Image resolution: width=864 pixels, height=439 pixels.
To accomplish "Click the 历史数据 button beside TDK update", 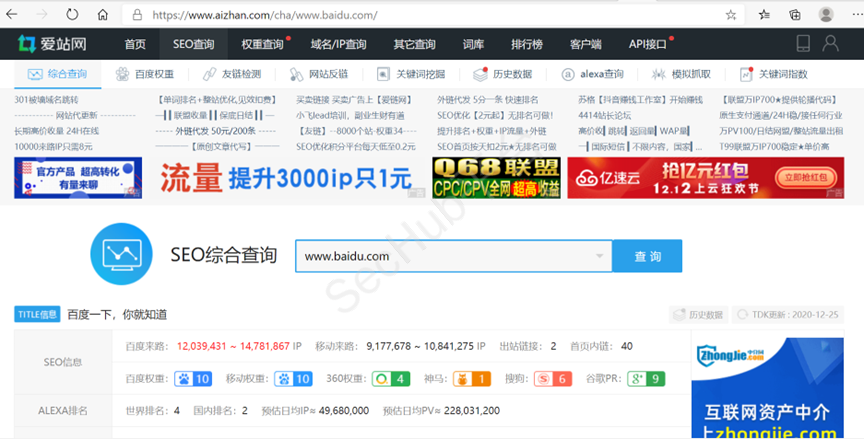I will coord(698,314).
